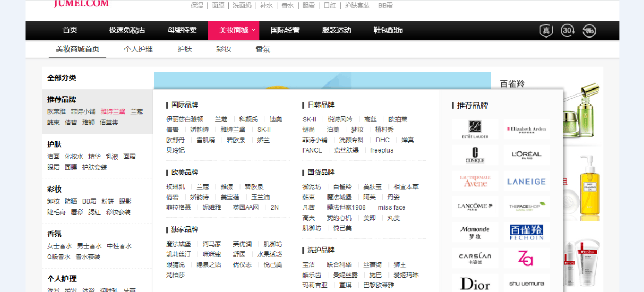The image size is (644, 292).
Task: Open the L'Oréal Paris brand logo
Action: (526, 155)
